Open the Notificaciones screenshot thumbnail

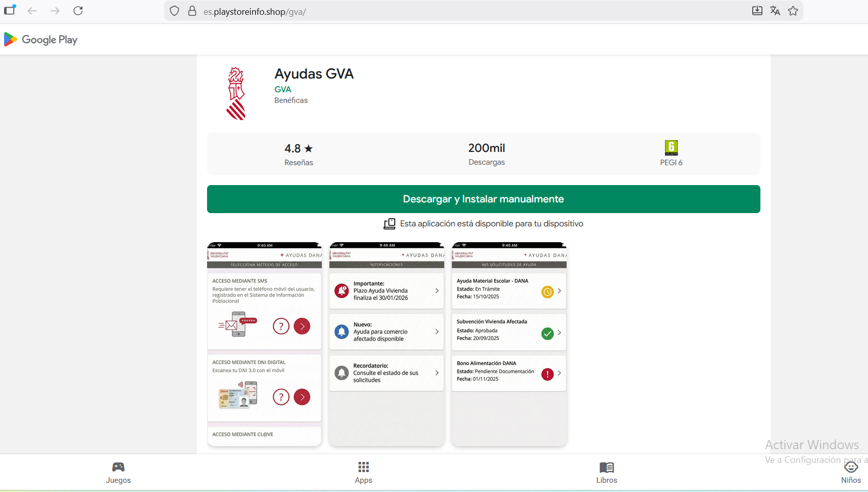click(387, 344)
